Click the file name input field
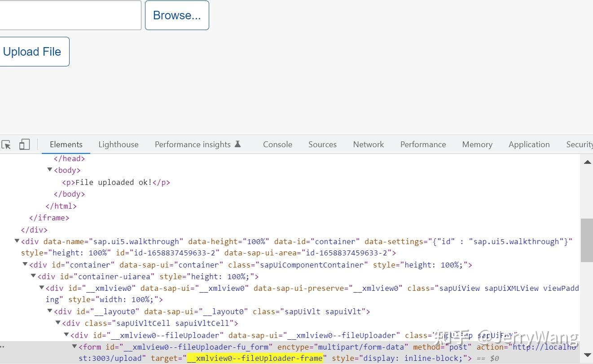Image resolution: width=593 pixels, height=364 pixels. (70, 15)
